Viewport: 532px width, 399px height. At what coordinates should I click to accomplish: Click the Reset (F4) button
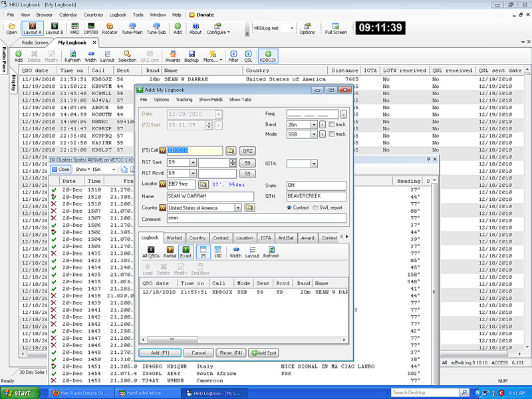tap(231, 353)
